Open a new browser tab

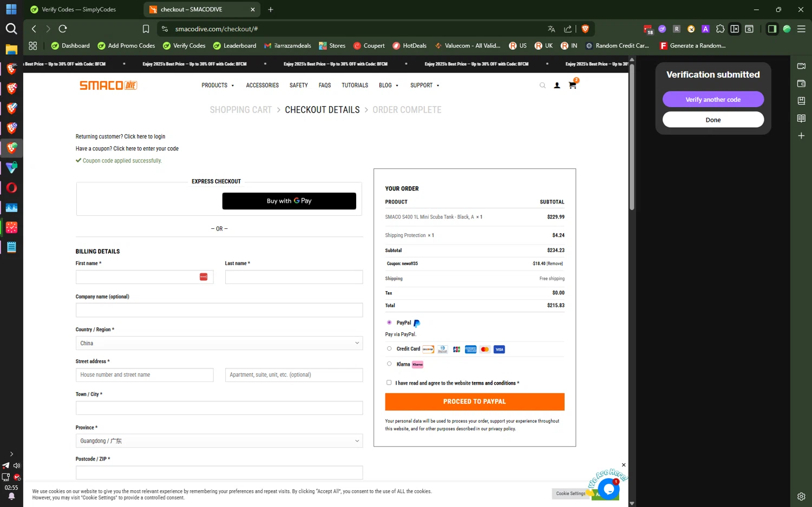(x=271, y=9)
